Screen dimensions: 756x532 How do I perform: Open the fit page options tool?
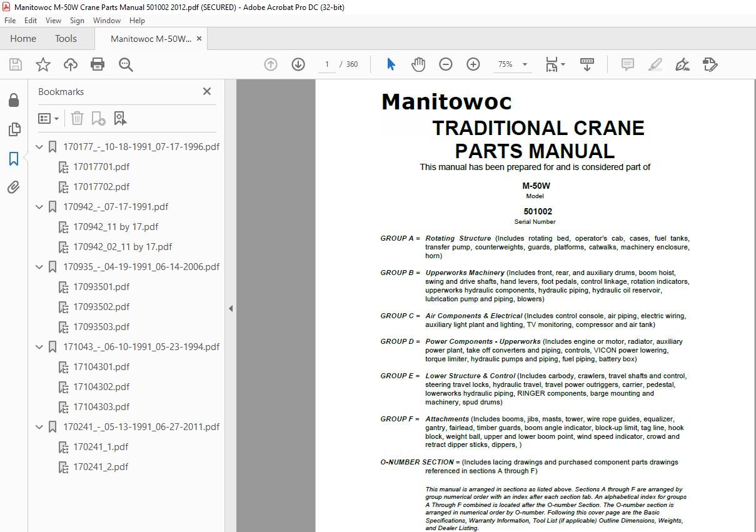[x=555, y=64]
